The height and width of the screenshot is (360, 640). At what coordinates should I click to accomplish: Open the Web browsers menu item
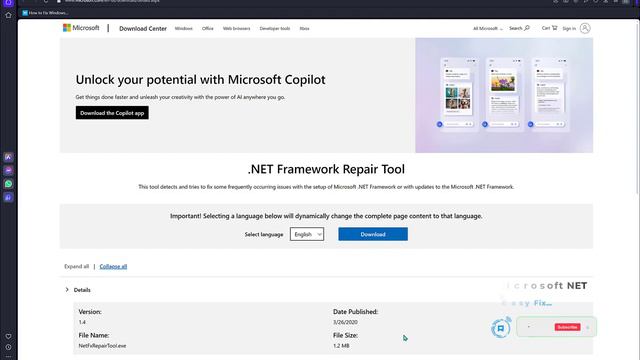click(236, 28)
